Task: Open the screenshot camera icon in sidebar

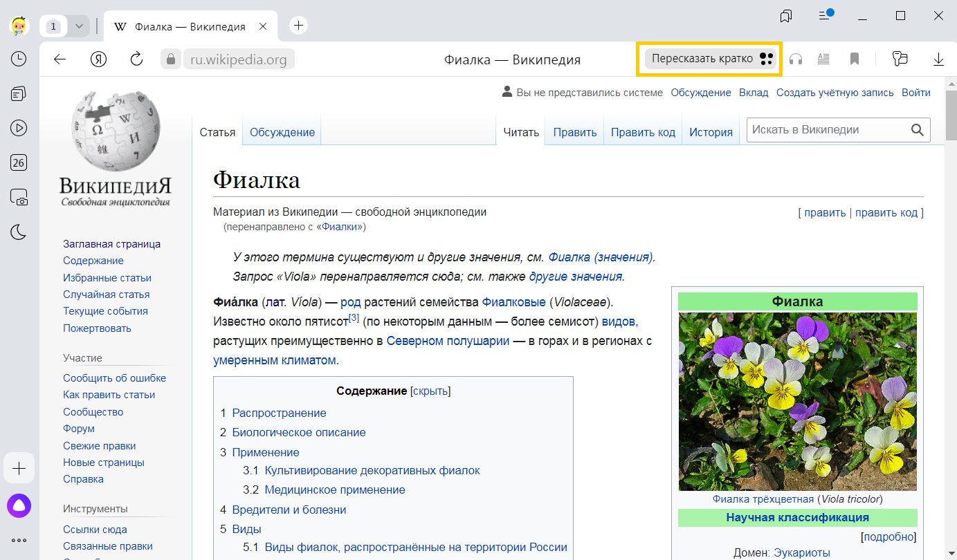Action: pyautogui.click(x=19, y=198)
